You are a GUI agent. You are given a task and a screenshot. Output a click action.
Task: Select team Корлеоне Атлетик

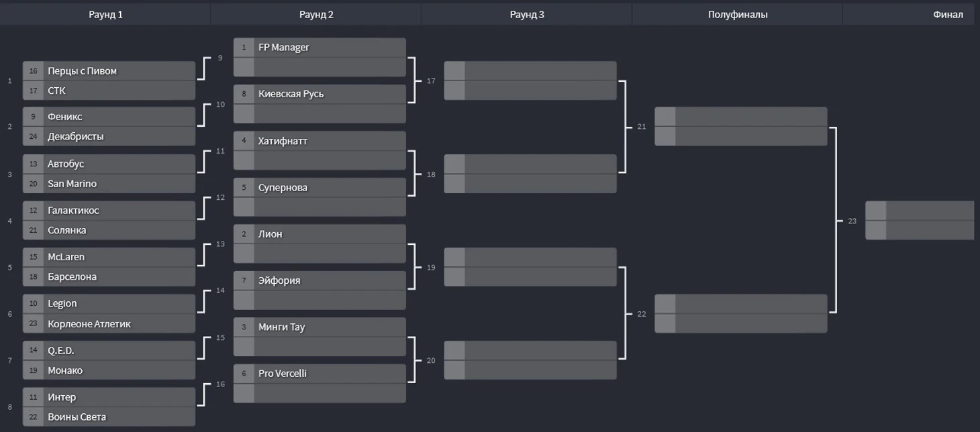tap(109, 324)
